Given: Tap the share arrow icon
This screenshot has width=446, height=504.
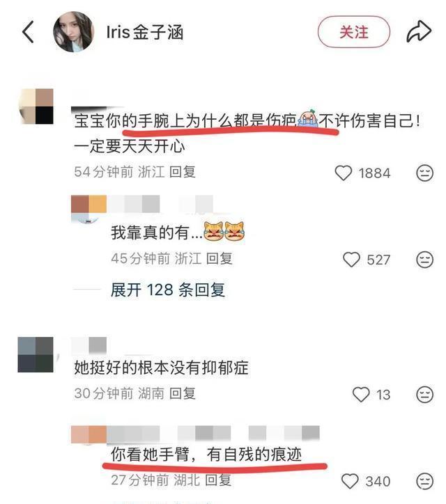Looking at the screenshot, I should click(419, 31).
